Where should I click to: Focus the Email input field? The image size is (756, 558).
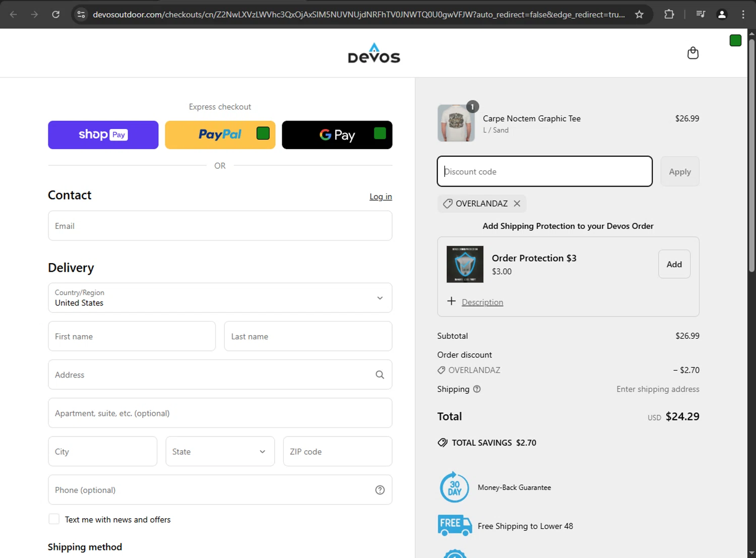[x=220, y=226]
